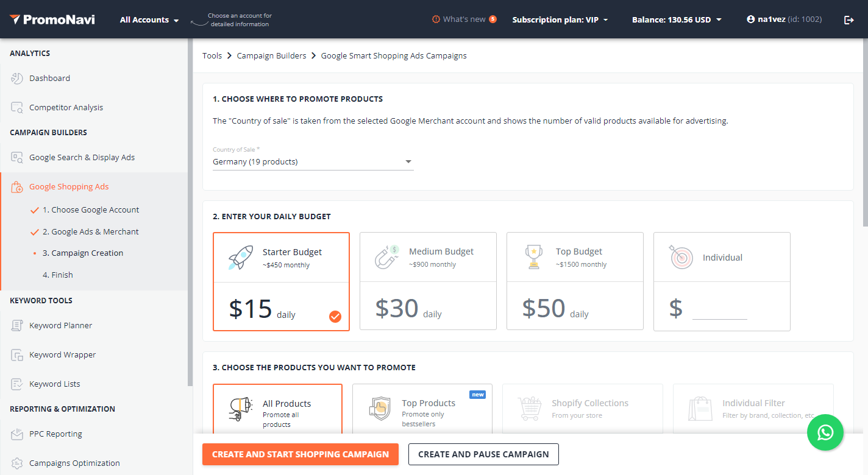Click the na1vez username in header
Viewport: 868px width, 475px height.
point(771,19)
